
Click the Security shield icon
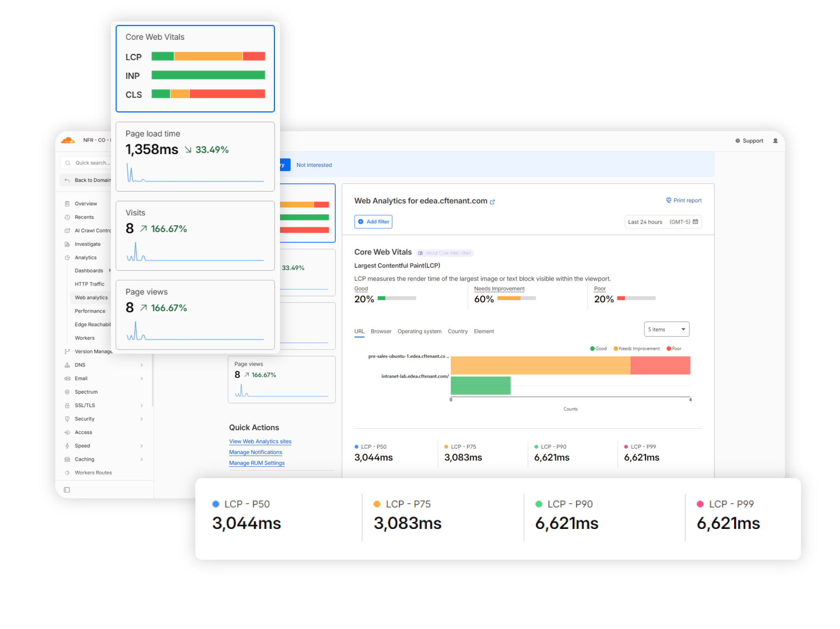point(67,419)
